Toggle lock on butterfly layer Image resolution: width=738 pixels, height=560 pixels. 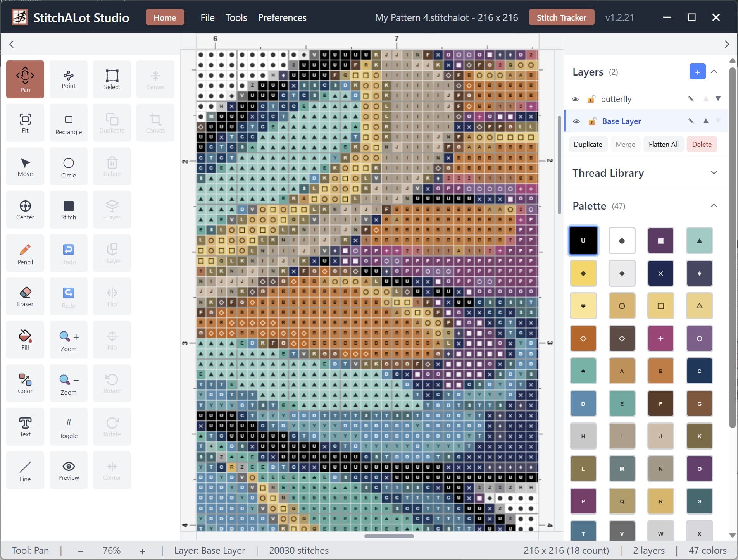click(591, 99)
